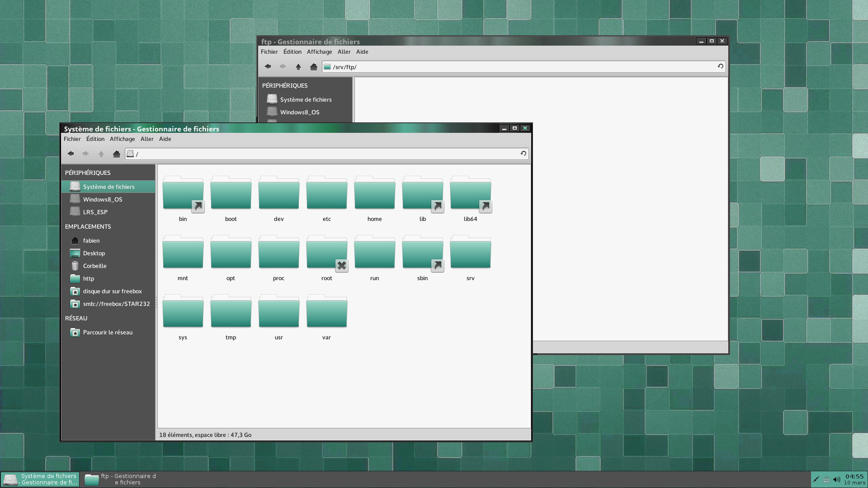Open the Aide menu in the front window
868x488 pixels.
coord(165,139)
